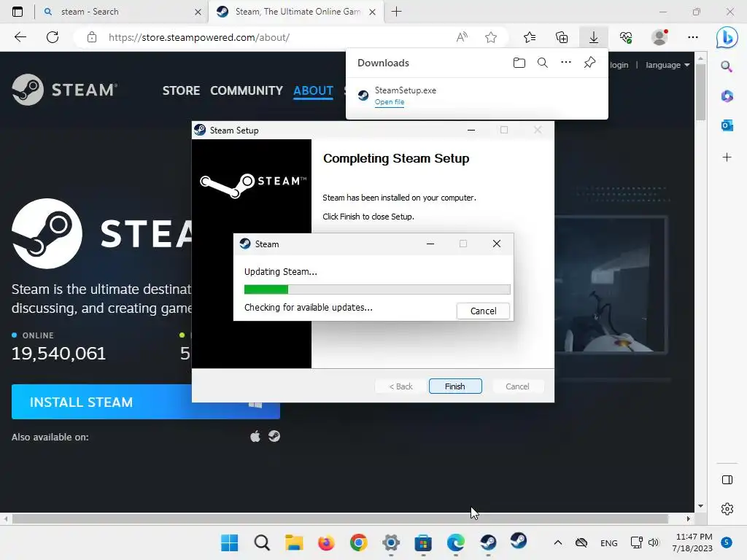Screen dimensions: 747x560
Task: Open more options in Downloads panel
Action: pos(566,63)
